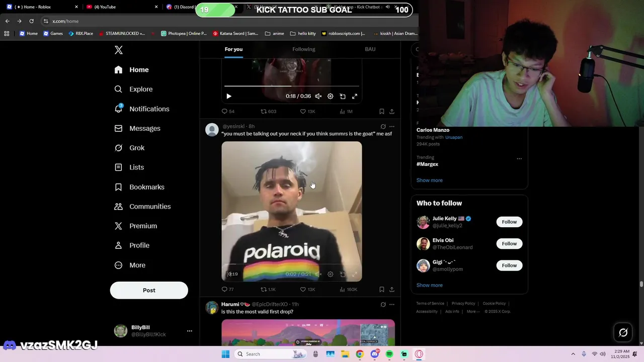The width and height of the screenshot is (644, 362).
Task: Click the Windows Start button
Action: (x=225, y=354)
